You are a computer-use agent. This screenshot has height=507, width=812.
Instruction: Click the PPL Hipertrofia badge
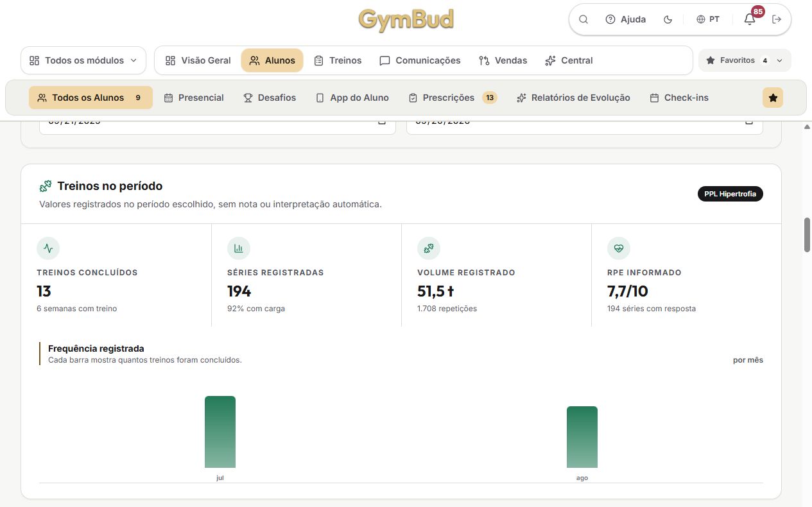[x=730, y=194]
